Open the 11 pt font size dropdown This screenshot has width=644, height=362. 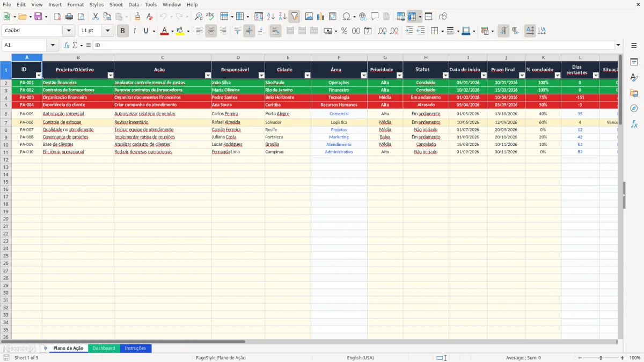click(108, 31)
